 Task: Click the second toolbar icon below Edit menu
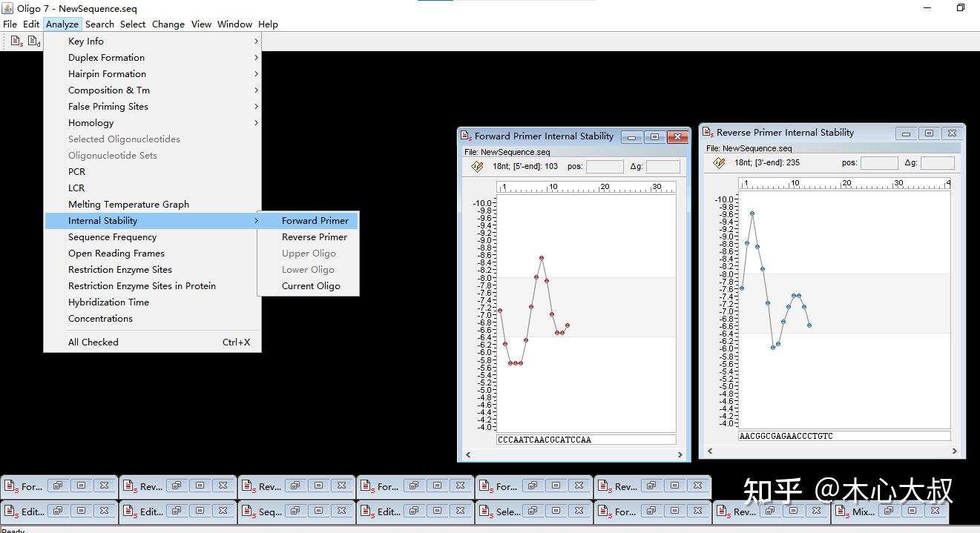(34, 42)
